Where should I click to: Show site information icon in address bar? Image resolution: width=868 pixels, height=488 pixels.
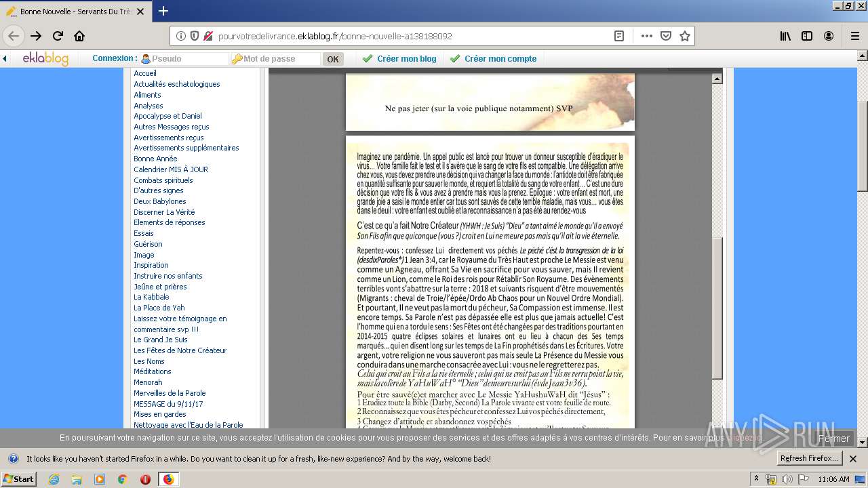pyautogui.click(x=181, y=36)
